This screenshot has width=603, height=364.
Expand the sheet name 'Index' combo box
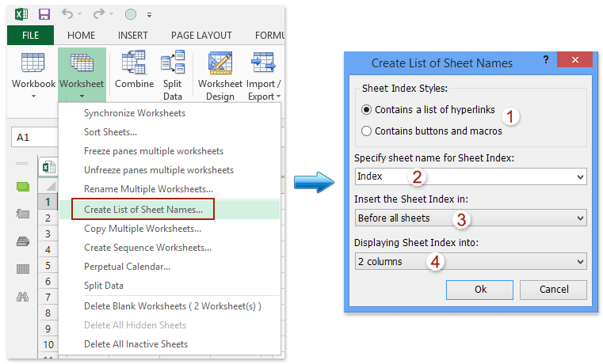pyautogui.click(x=581, y=176)
